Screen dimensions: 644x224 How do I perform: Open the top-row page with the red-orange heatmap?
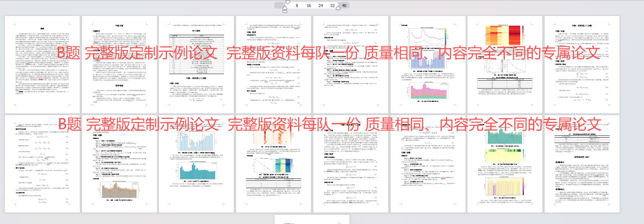point(505,64)
